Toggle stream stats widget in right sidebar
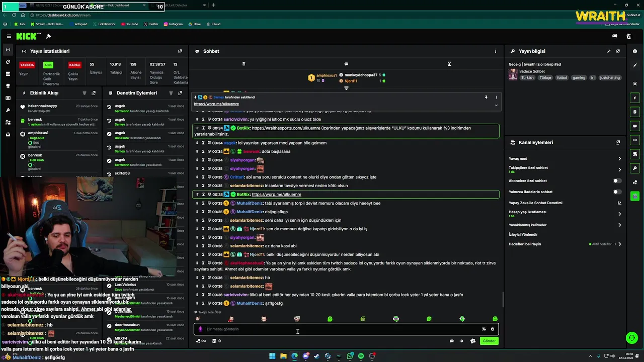The image size is (644, 362). [x=635, y=140]
